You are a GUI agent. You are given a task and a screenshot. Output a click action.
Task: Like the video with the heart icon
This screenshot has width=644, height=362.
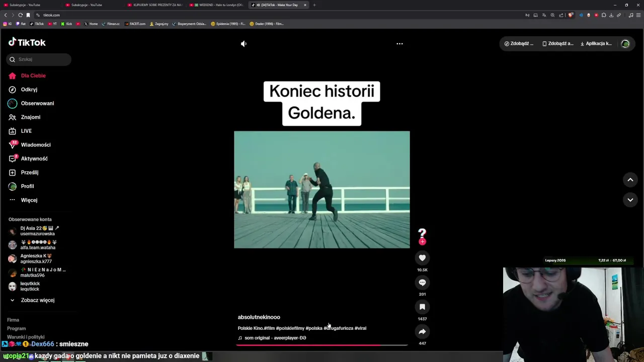click(422, 258)
